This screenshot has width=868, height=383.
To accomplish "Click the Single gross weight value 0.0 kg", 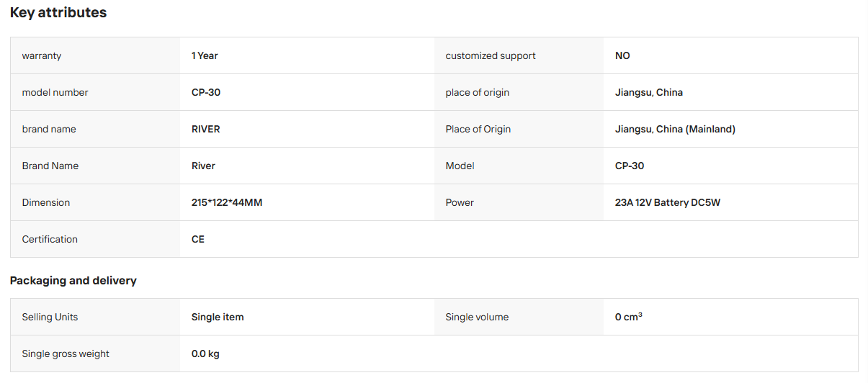I will click(x=205, y=353).
